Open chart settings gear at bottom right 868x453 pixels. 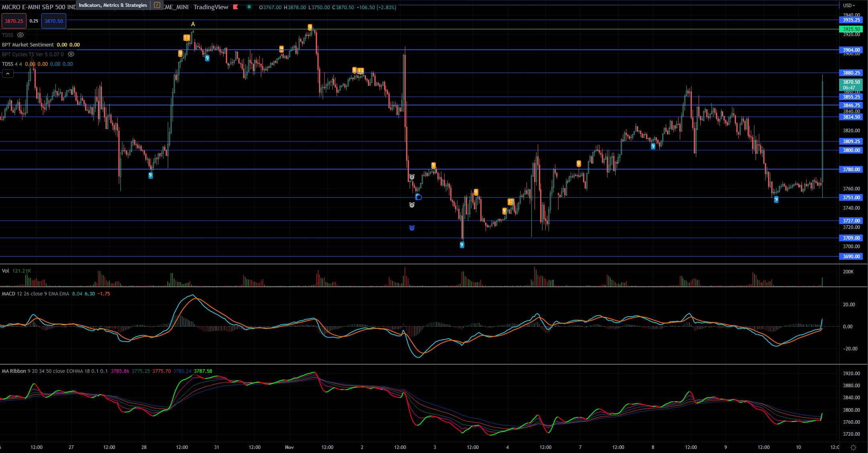click(853, 447)
